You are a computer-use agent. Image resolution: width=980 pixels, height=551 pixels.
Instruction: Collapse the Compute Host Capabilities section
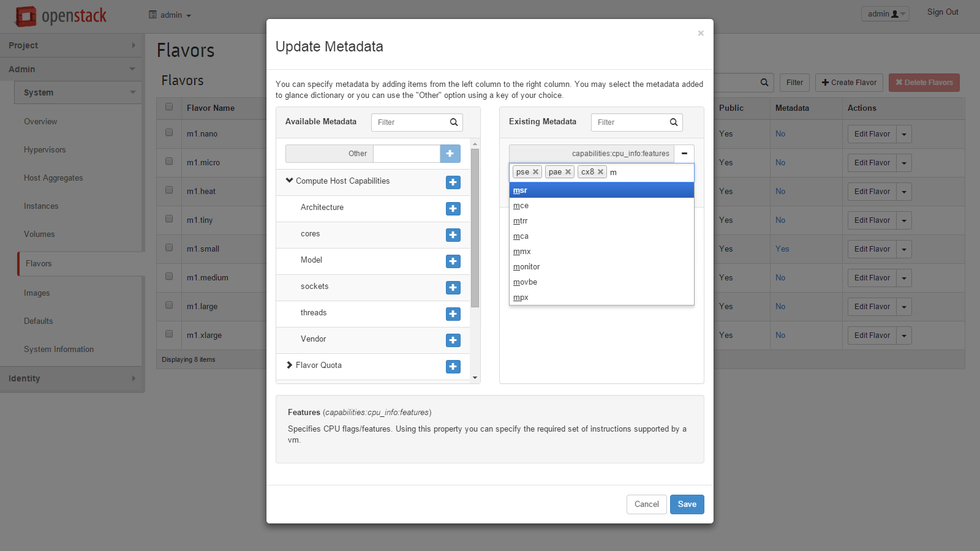(289, 181)
